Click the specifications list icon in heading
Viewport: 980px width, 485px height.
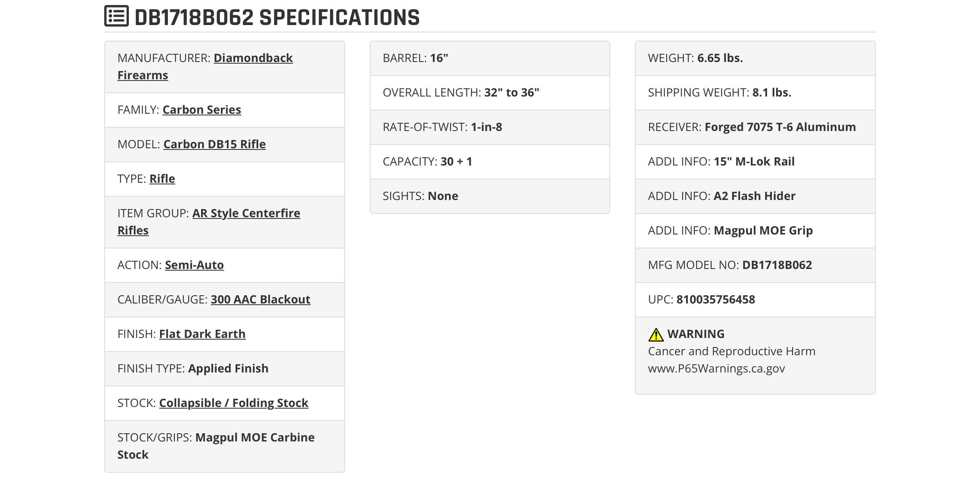pyautogui.click(x=117, y=16)
